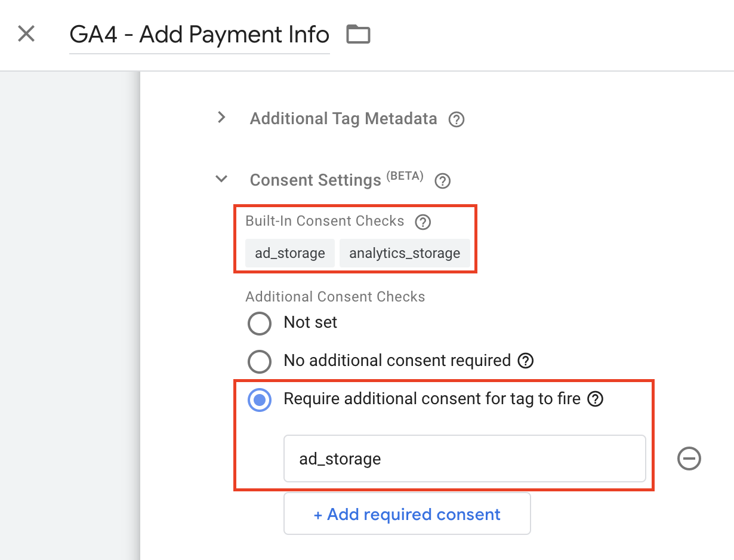Click the ad_storage consent input field
This screenshot has height=560, width=734.
tap(464, 459)
